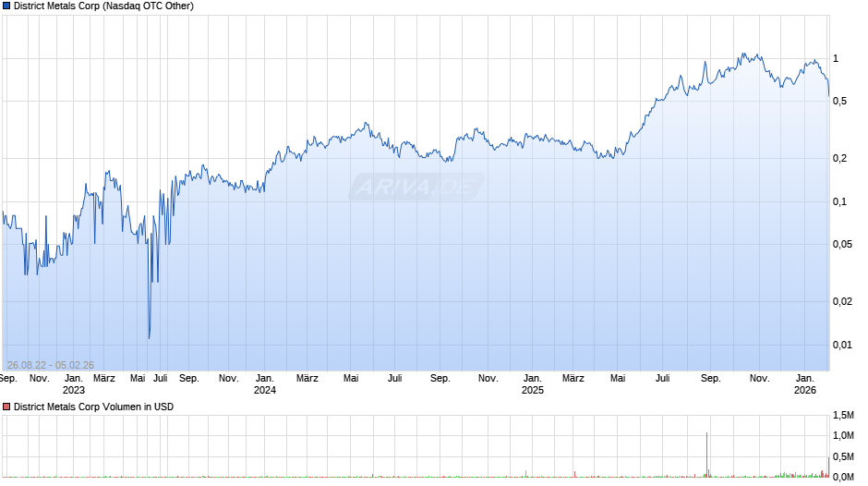Click the blue legend square for District Metals Corp
This screenshot has width=868, height=486.
pyautogui.click(x=6, y=6)
